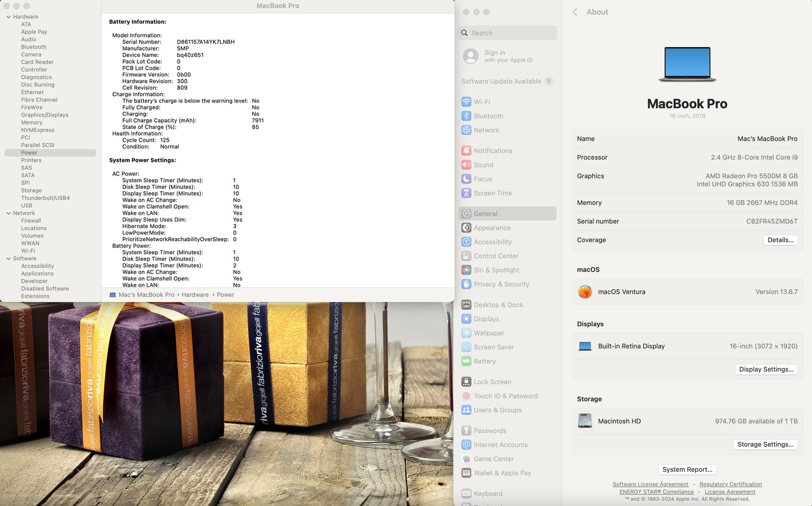Open Notifications via its bell icon
Image resolution: width=812 pixels, height=506 pixels.
[466, 151]
